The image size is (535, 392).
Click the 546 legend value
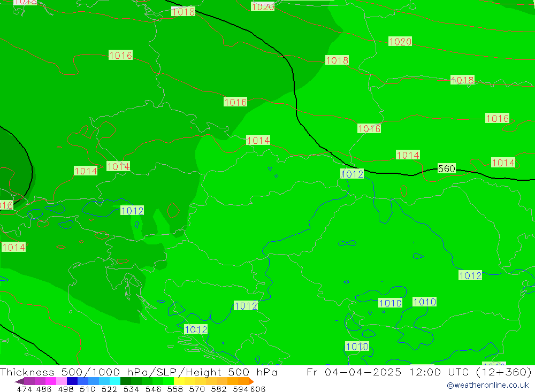[153, 389]
